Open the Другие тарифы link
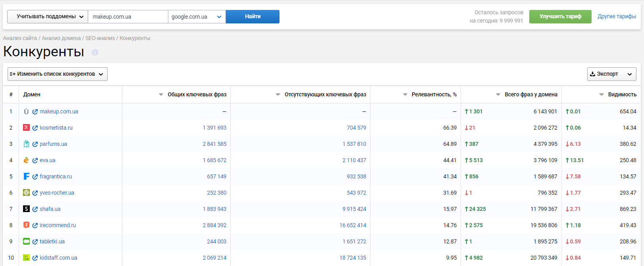This screenshot has width=644, height=266. coord(617,17)
